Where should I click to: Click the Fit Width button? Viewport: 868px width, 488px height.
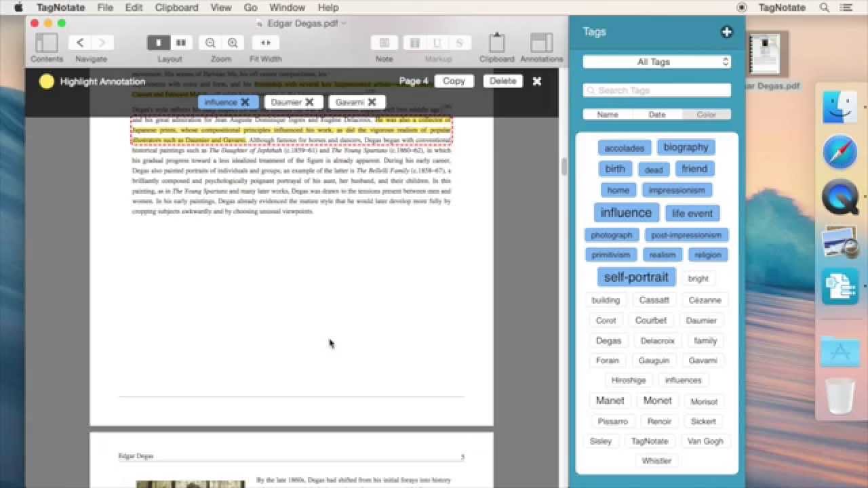[266, 43]
